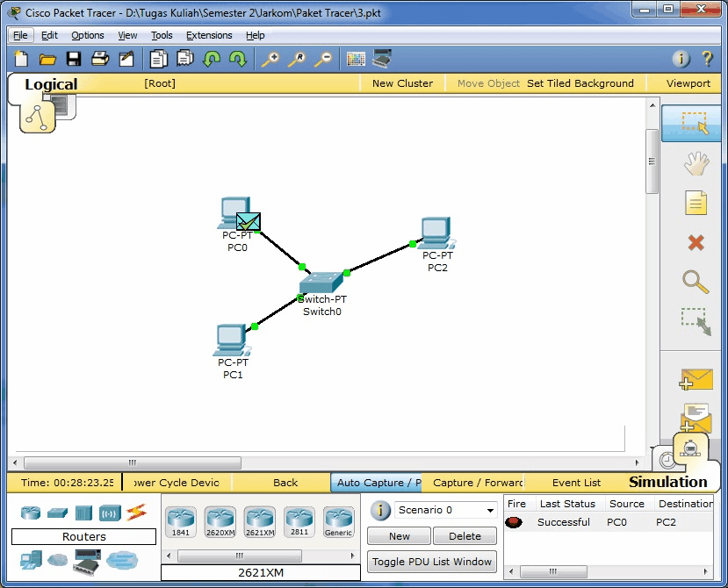Choose the Move Layout hand tool
Screen dimensions: 728x588
(x=696, y=163)
